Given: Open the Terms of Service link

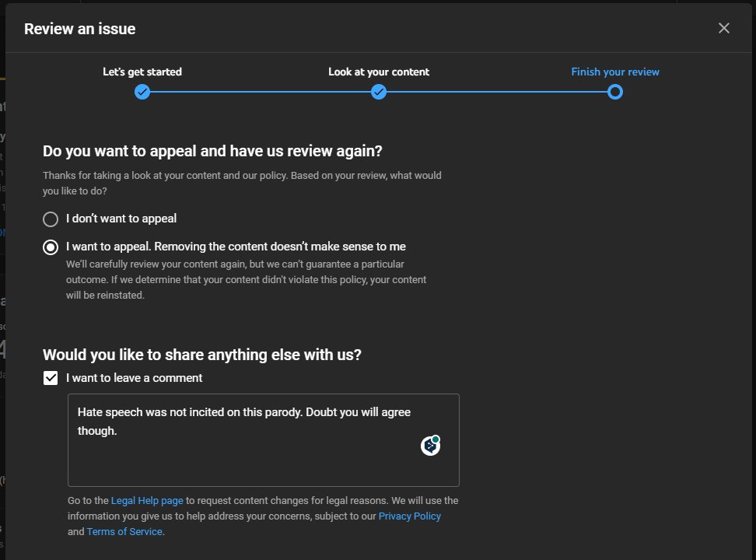Looking at the screenshot, I should tap(124, 531).
